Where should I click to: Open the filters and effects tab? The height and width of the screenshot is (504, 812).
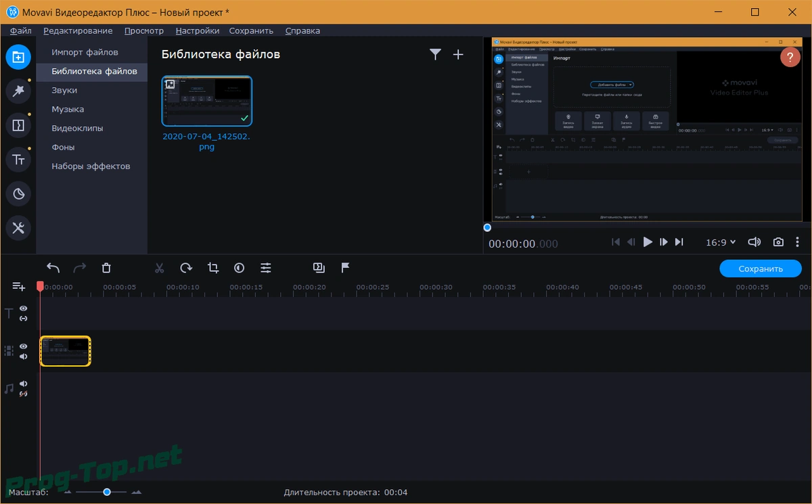pyautogui.click(x=18, y=91)
